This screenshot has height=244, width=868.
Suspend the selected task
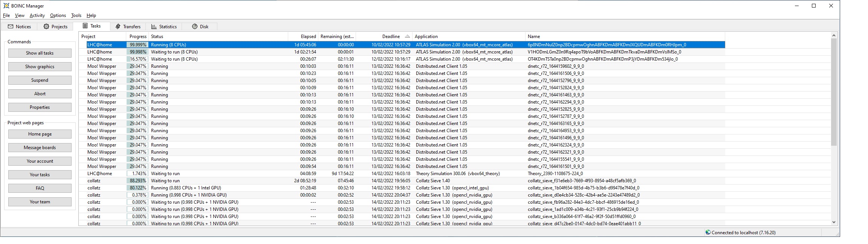click(x=40, y=80)
